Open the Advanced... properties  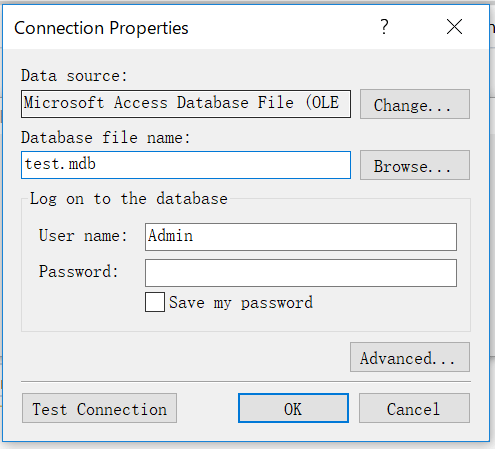click(410, 357)
